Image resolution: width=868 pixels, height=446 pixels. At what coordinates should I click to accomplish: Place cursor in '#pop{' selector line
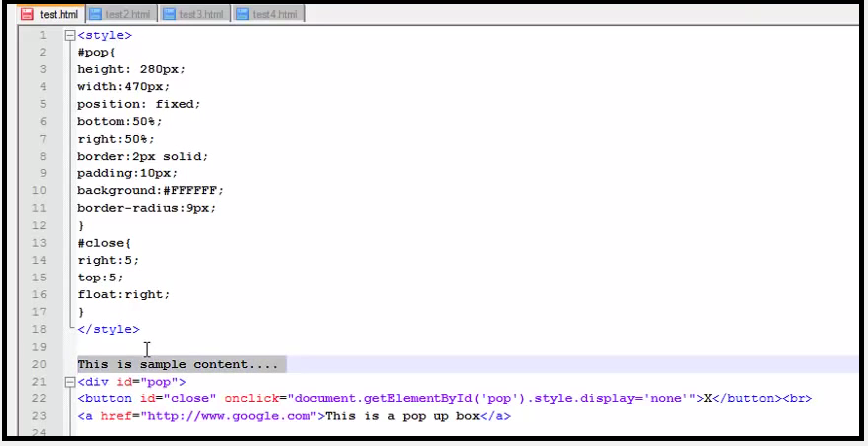(96, 52)
